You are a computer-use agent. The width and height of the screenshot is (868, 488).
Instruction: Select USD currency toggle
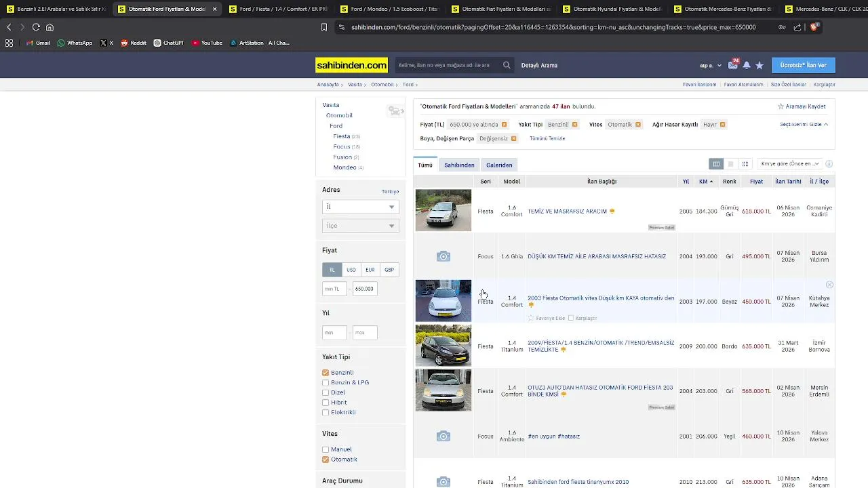(x=351, y=270)
